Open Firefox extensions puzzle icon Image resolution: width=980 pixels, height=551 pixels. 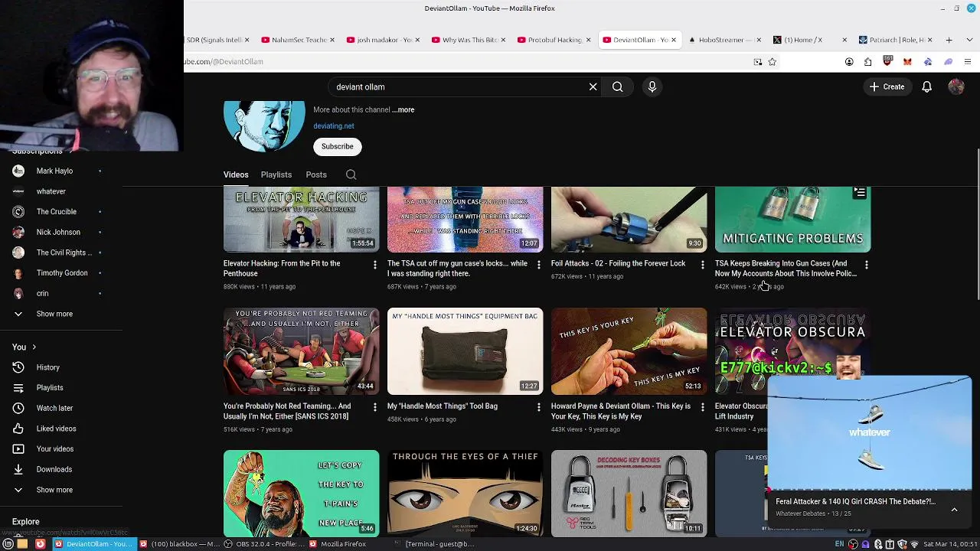tap(868, 62)
